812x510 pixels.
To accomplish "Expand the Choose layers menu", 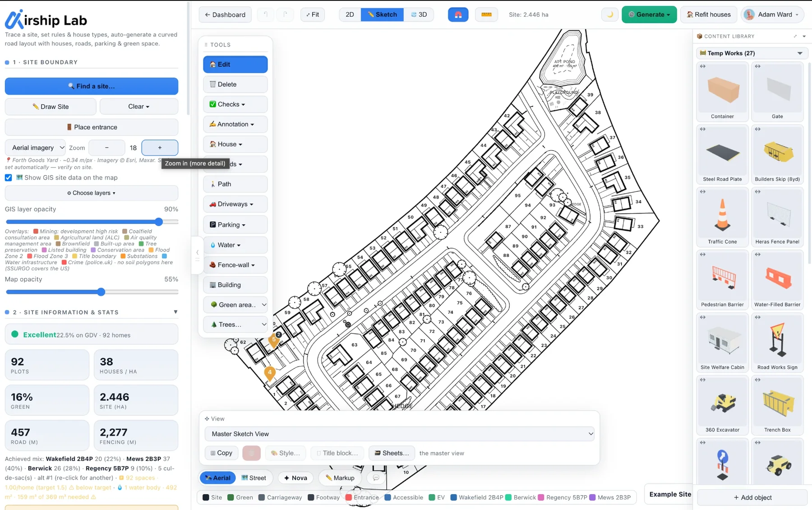I will click(x=92, y=193).
